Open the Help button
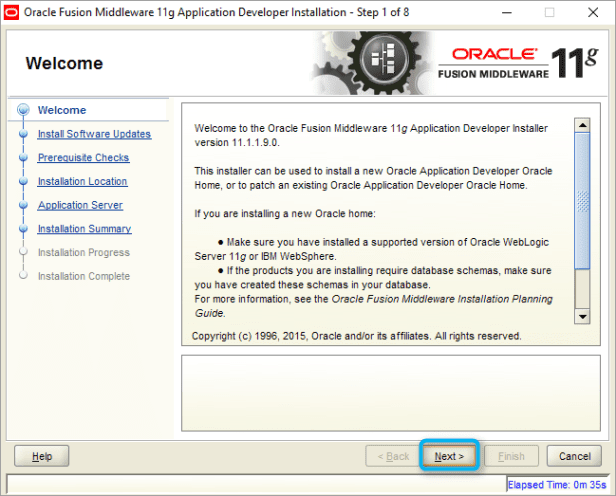This screenshot has width=616, height=496. click(42, 456)
